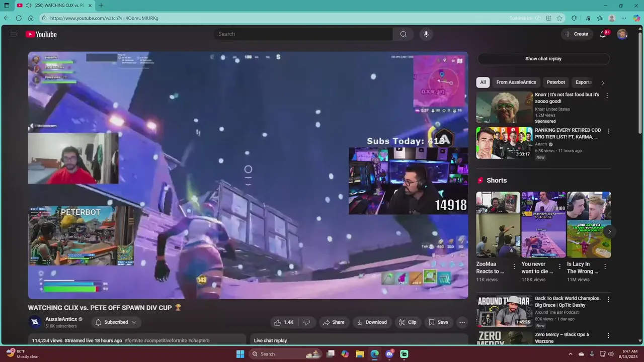
Task: Go back in the browser
Action: point(7,18)
